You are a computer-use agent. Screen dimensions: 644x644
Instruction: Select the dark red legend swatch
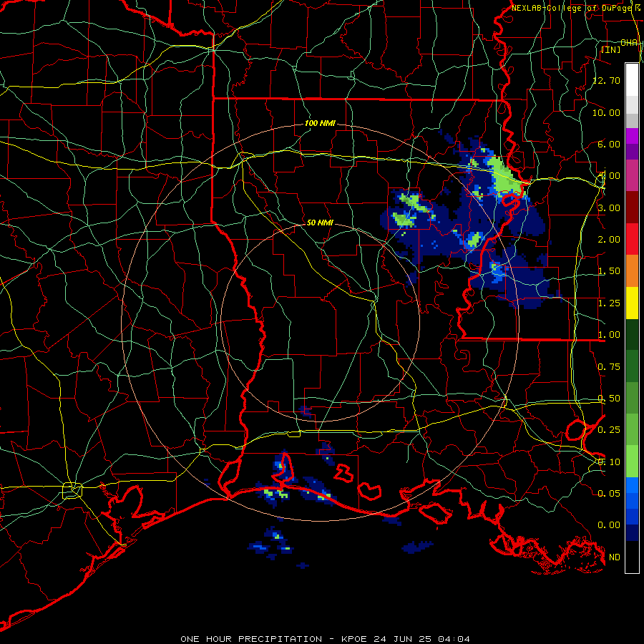point(632,208)
